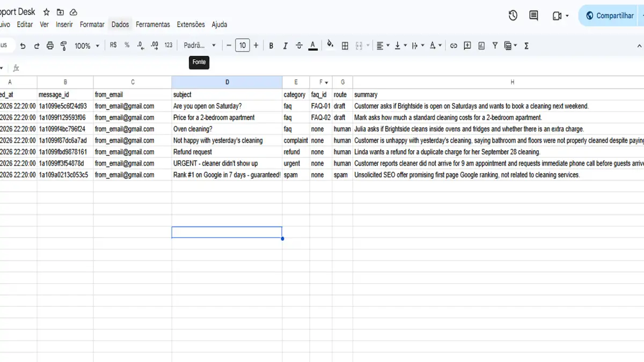Open the borders menu
Viewport: 644px width, 362px height.
(345, 46)
